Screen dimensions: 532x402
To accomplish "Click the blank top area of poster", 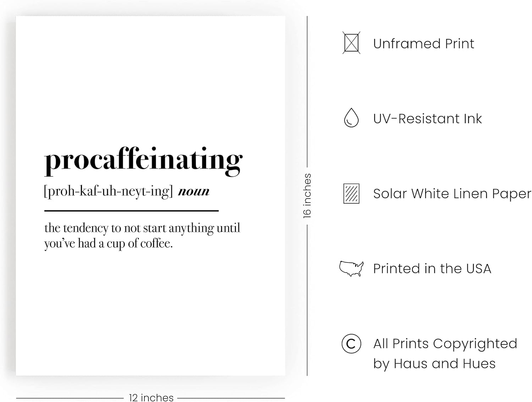I will coord(150,71).
